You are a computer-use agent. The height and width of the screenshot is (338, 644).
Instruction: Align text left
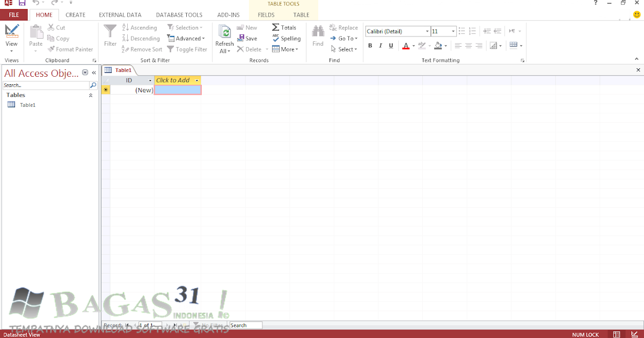tap(458, 46)
